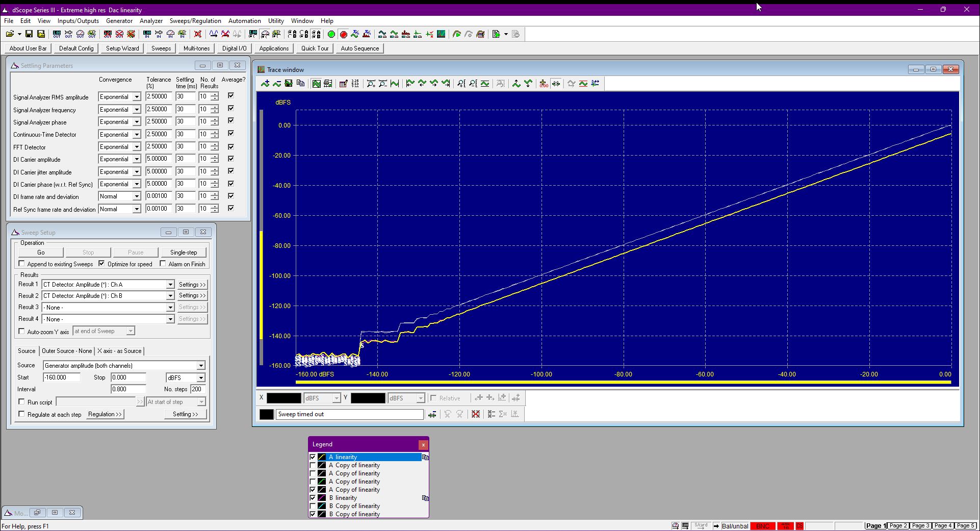Click the add trace icon in Trace window

265,84
